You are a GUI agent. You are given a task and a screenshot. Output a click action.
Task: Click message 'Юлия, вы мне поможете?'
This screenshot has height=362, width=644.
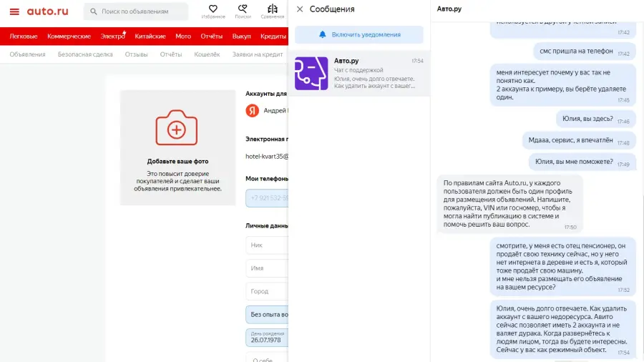coord(582,162)
